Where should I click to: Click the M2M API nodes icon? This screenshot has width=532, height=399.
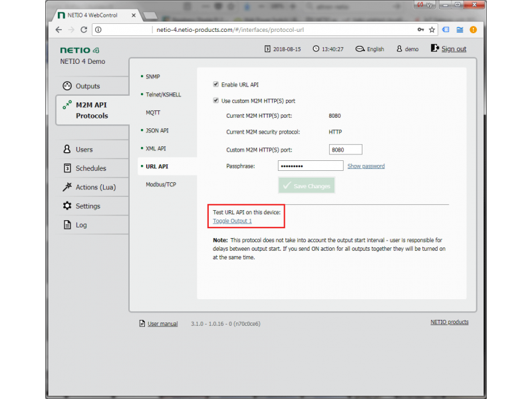(67, 105)
